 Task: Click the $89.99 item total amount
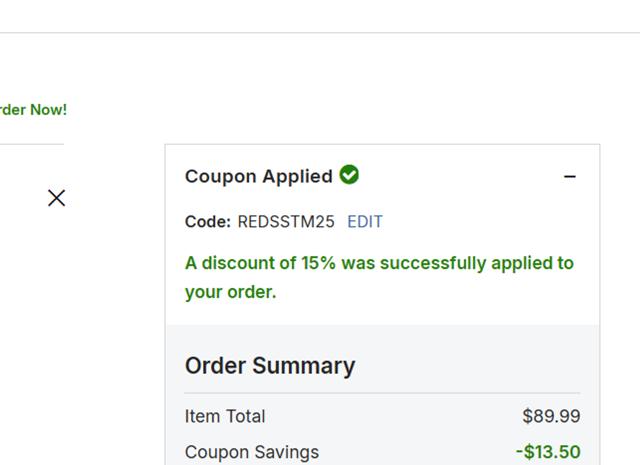(x=551, y=416)
